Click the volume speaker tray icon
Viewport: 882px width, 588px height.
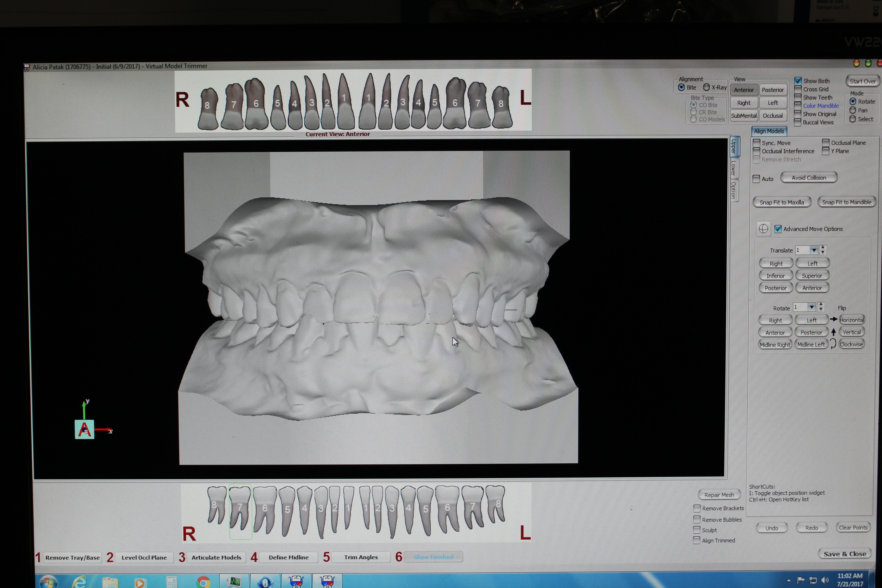coord(825,580)
